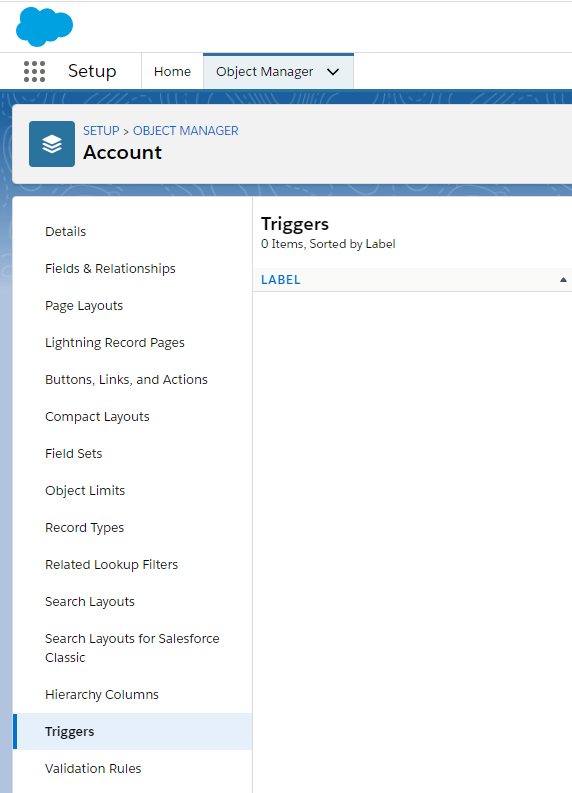Image resolution: width=572 pixels, height=793 pixels.
Task: Select the Object Manager tab
Action: 265,72
